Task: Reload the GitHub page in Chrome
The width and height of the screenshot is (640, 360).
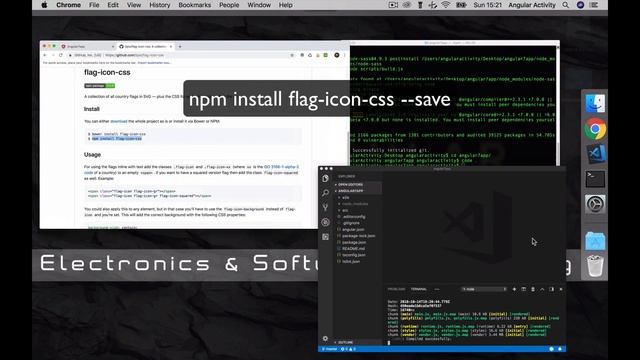Action: [61, 55]
